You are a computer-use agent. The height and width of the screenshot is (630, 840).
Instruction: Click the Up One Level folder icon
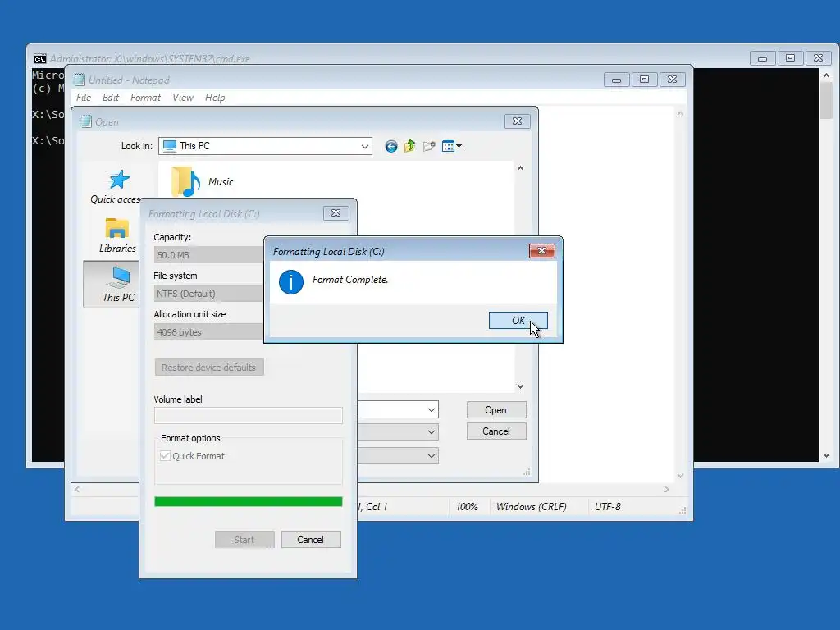click(x=410, y=146)
